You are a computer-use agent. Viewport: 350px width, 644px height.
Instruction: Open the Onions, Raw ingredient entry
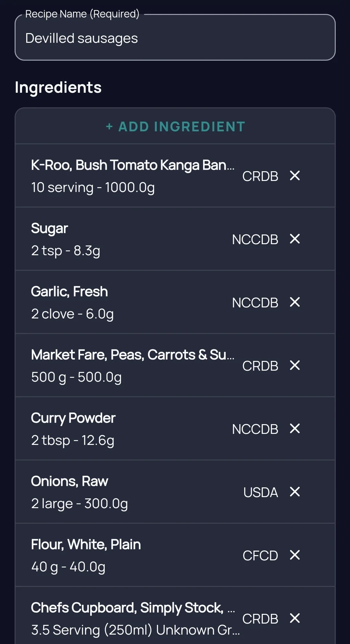click(175, 492)
